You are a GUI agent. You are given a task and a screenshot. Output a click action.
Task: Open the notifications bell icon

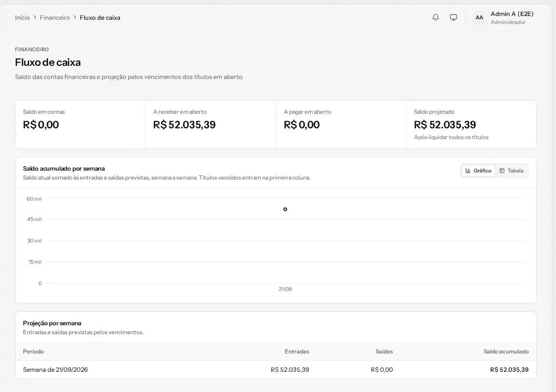click(435, 17)
